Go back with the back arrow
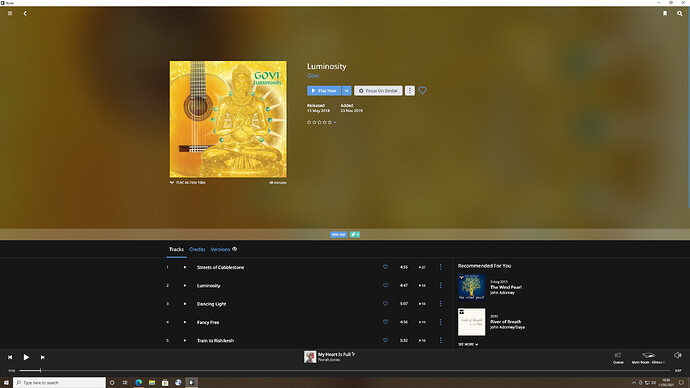690x388 pixels. click(x=25, y=13)
